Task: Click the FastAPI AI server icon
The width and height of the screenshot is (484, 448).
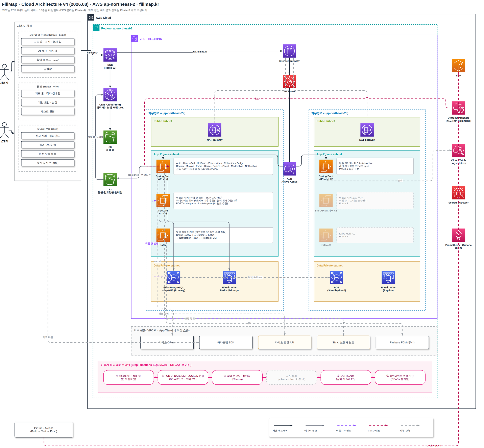Action: coord(163,201)
